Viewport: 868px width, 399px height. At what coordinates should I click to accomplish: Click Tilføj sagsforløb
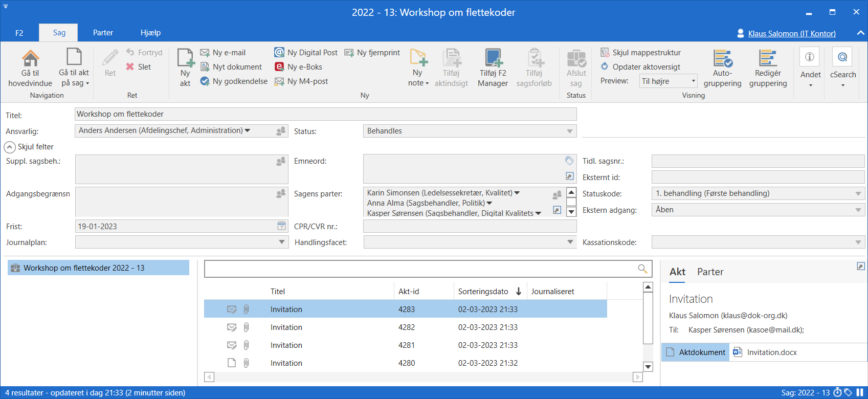coord(534,68)
